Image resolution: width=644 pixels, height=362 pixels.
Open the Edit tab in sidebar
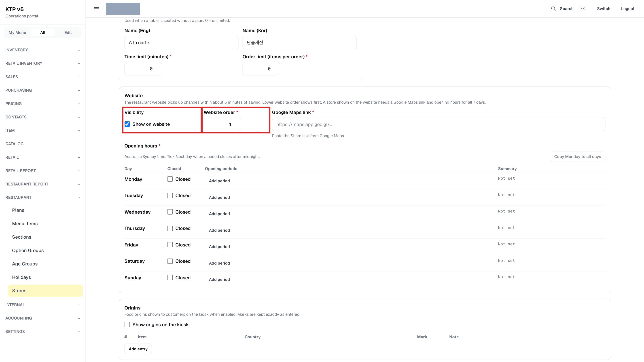point(68,32)
